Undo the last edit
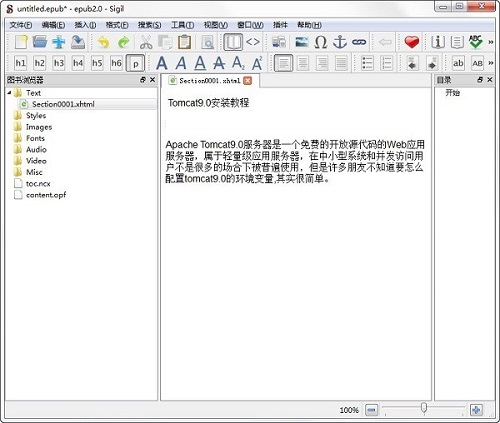 pyautogui.click(x=104, y=42)
